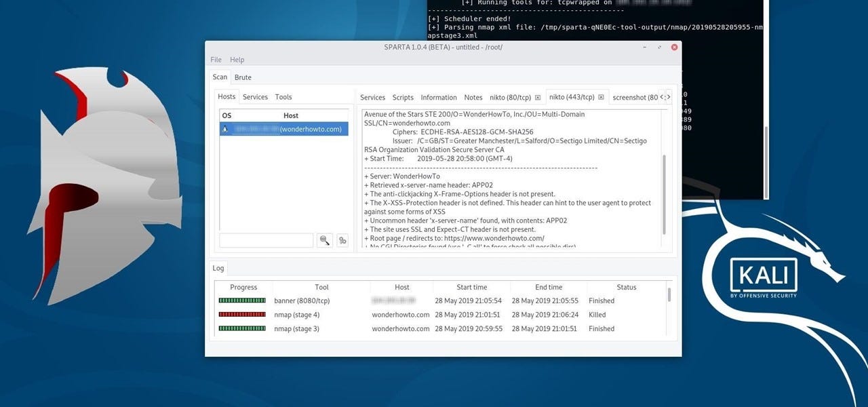Minimize the SPARTA window
Screen dimensions: 868x407
(x=645, y=47)
